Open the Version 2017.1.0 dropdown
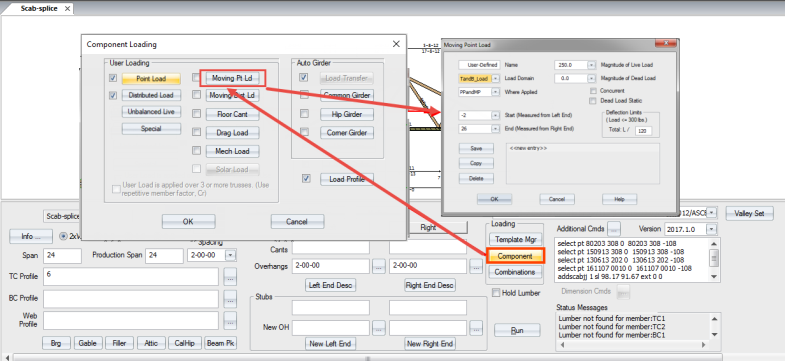The height and width of the screenshot is (361, 785). (711, 229)
